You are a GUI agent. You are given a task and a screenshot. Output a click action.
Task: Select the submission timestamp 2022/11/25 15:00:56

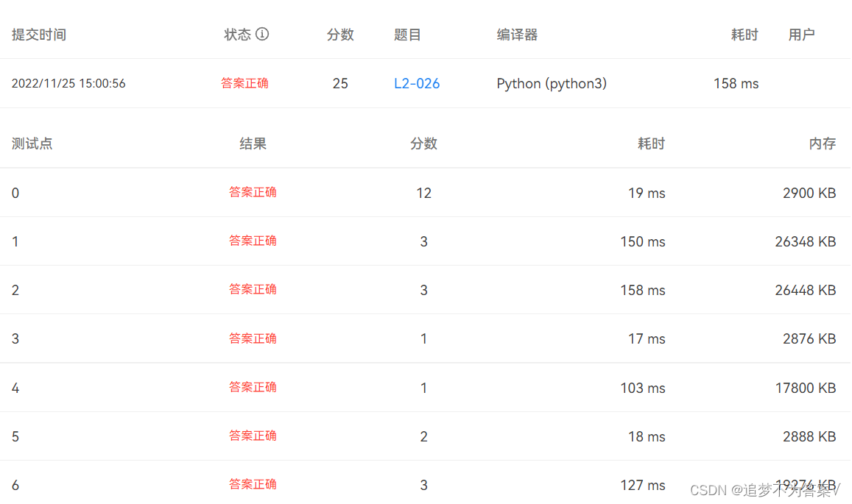click(x=68, y=83)
